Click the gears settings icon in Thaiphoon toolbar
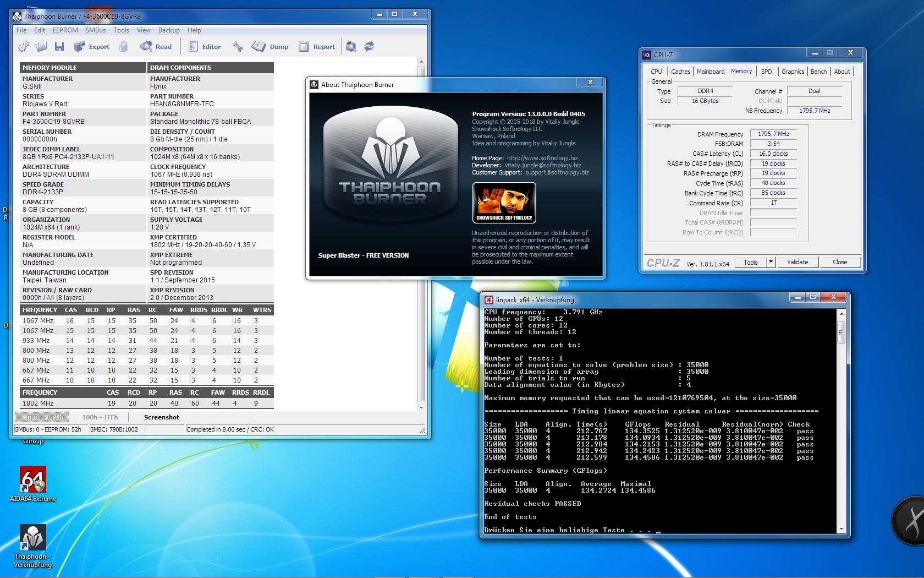924x578 pixels. point(24,47)
